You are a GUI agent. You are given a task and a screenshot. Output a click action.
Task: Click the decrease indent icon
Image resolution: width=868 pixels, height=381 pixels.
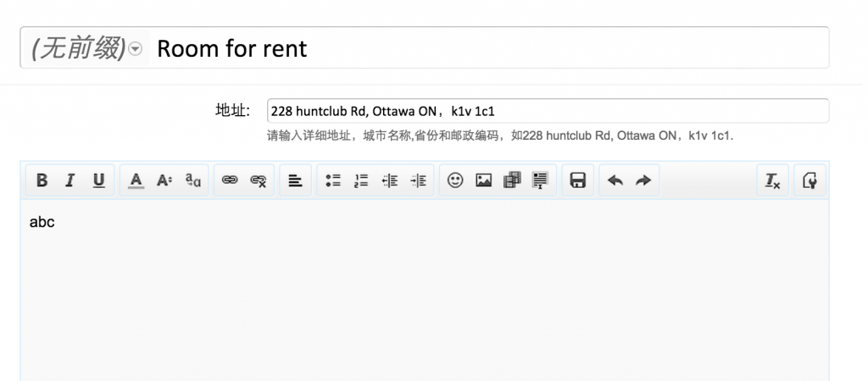coord(390,180)
